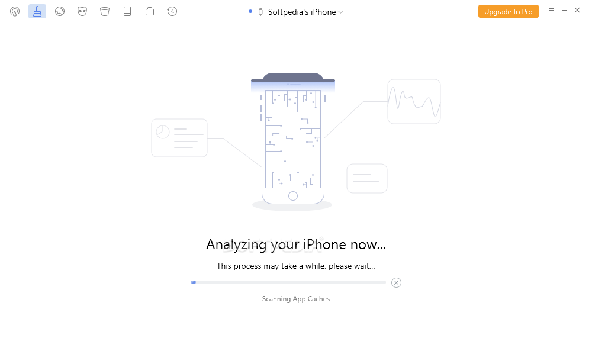Click the waveform chart card illustration
Image resolution: width=592 pixels, height=364 pixels.
point(414,101)
